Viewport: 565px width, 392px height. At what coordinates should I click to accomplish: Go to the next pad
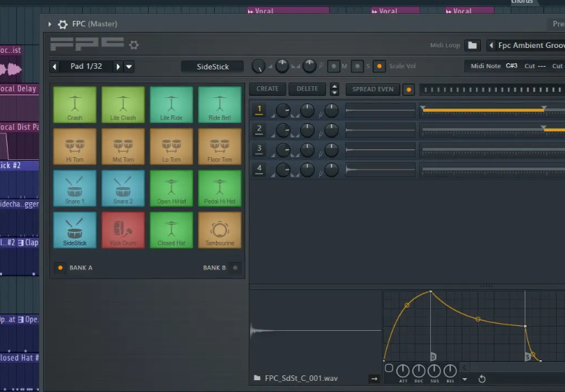coord(118,67)
